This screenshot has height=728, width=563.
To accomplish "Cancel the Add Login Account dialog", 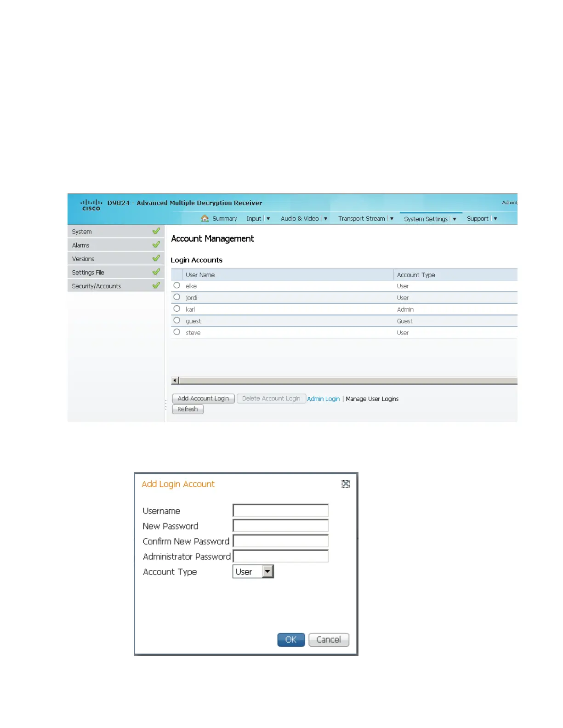I will coord(329,640).
